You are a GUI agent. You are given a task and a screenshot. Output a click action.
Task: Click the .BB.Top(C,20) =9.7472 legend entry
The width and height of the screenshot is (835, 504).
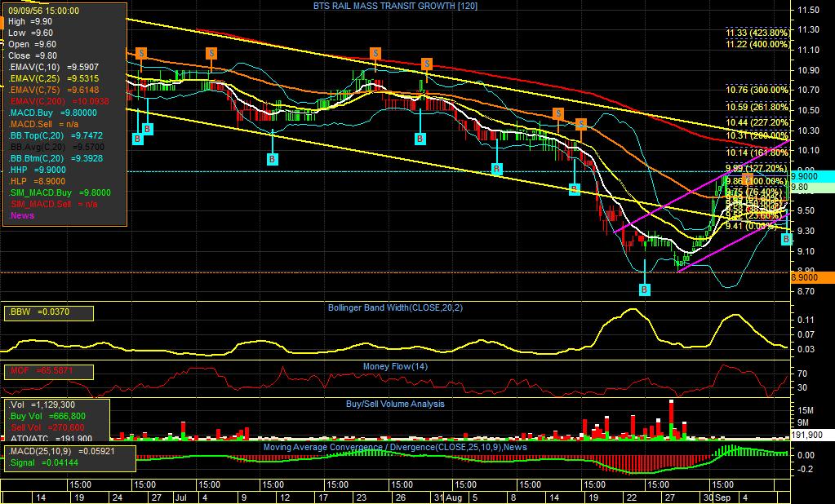click(56, 135)
